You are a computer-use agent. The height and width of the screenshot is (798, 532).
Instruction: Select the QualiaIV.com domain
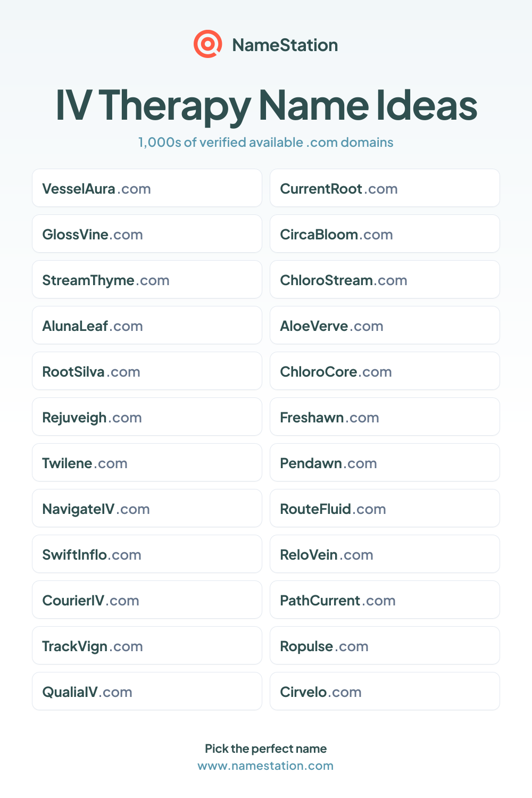(x=147, y=691)
